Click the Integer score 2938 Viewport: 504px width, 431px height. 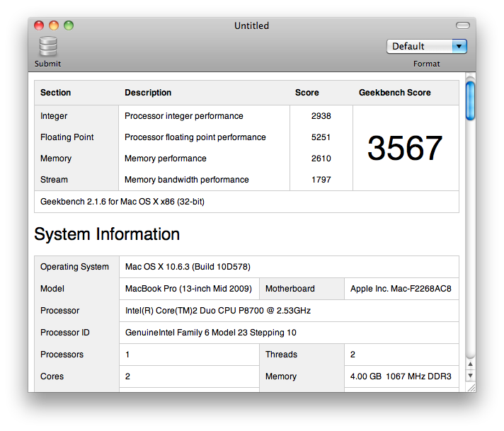tap(321, 116)
